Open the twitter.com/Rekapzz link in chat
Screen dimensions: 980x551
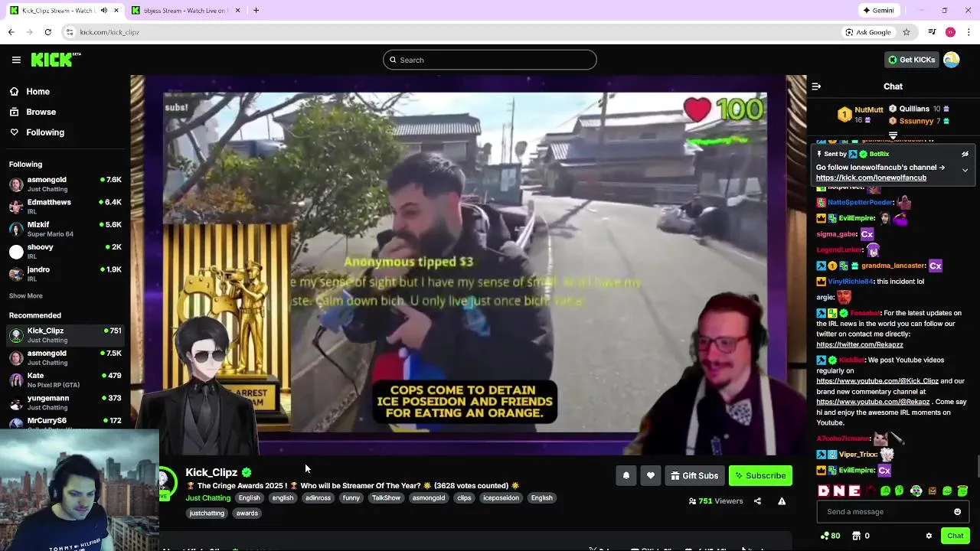(859, 345)
